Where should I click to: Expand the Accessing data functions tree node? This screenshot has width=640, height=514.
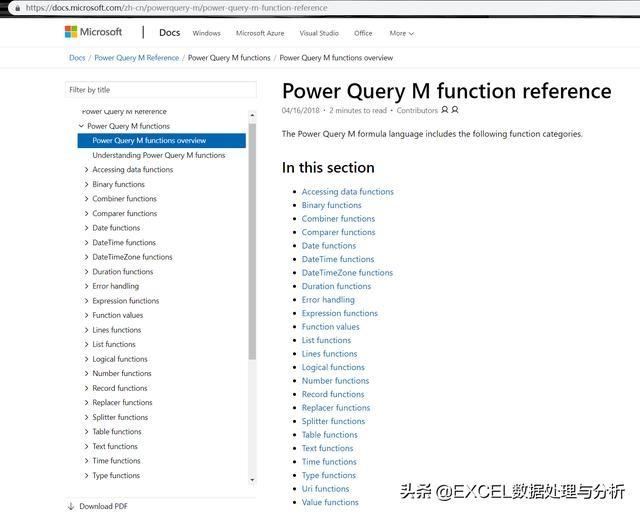(86, 170)
